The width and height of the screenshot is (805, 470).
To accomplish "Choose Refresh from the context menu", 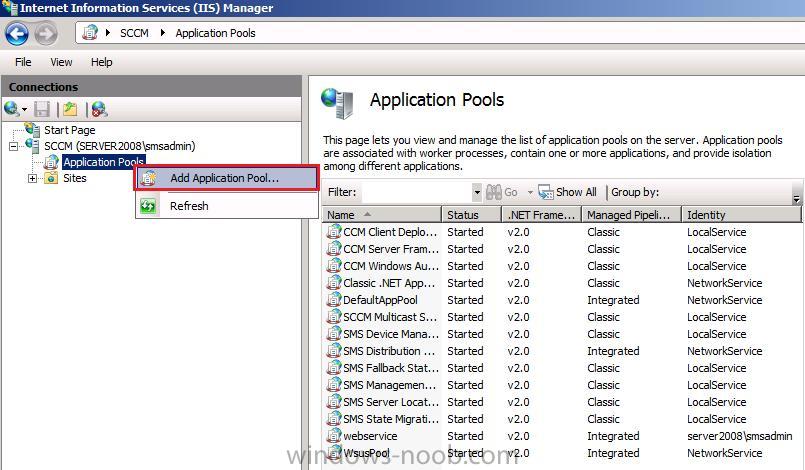I will [x=226, y=206].
